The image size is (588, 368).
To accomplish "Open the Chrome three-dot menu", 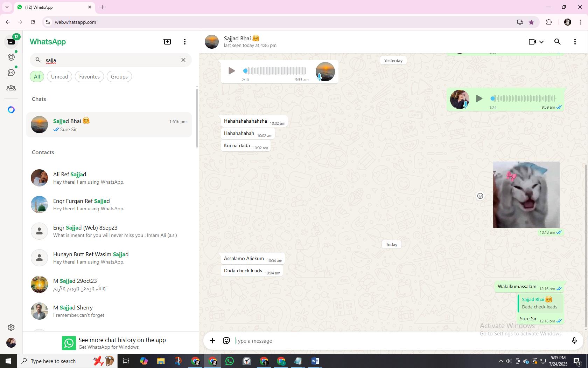I will [x=580, y=22].
